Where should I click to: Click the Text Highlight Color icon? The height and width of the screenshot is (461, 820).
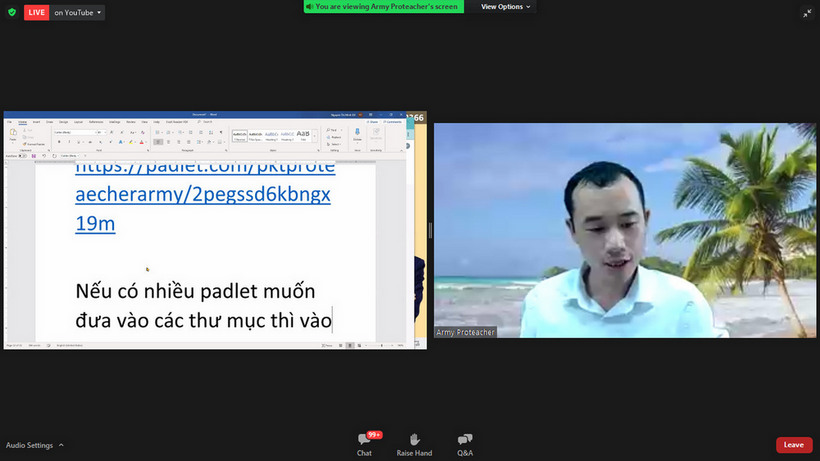[131, 142]
